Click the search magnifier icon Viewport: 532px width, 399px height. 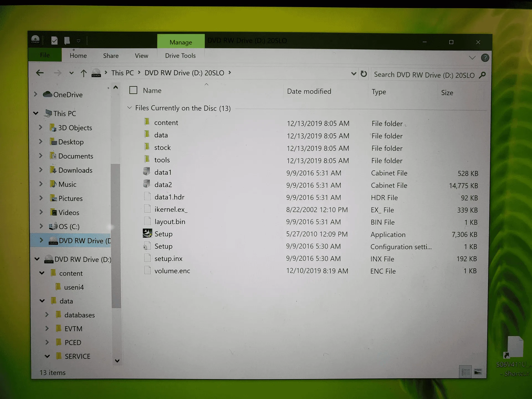point(482,75)
